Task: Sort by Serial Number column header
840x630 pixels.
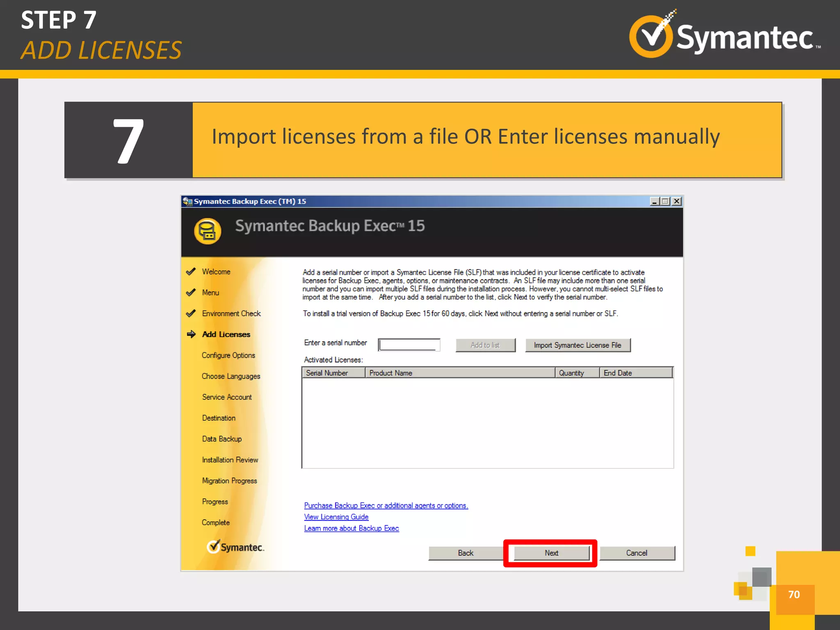Action: click(x=334, y=373)
